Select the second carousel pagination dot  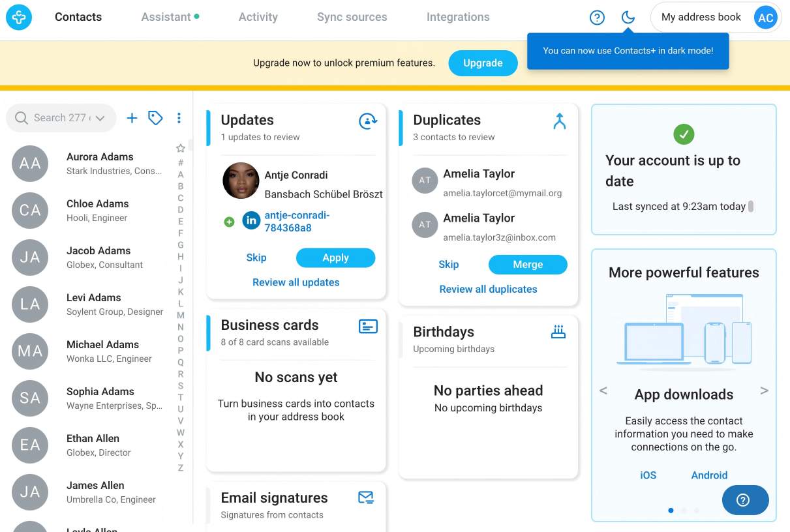pyautogui.click(x=684, y=510)
